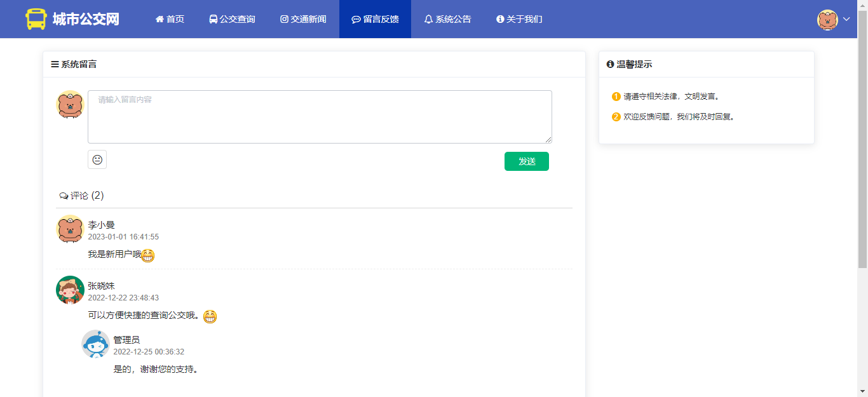868x397 pixels.
Task: Open the 交通新闻 page
Action: coord(303,19)
